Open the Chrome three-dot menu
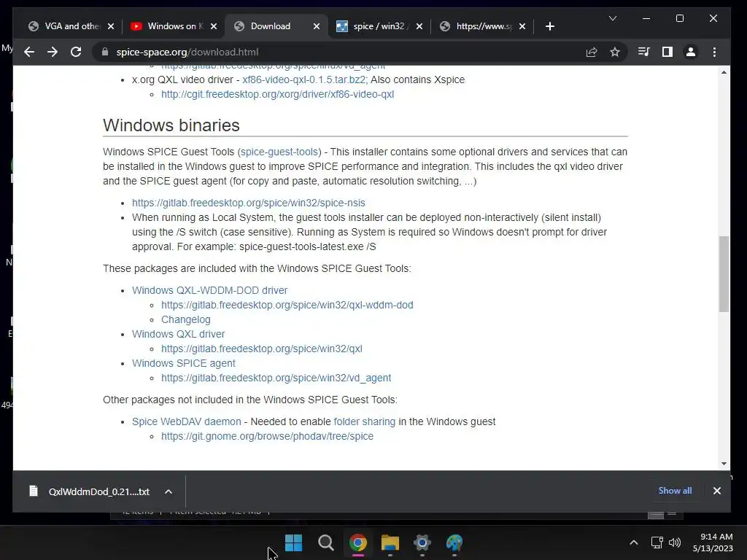The image size is (747, 560). pyautogui.click(x=714, y=52)
